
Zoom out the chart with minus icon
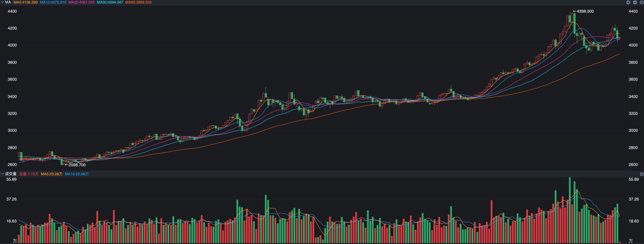pyautogui.click(x=635, y=2)
